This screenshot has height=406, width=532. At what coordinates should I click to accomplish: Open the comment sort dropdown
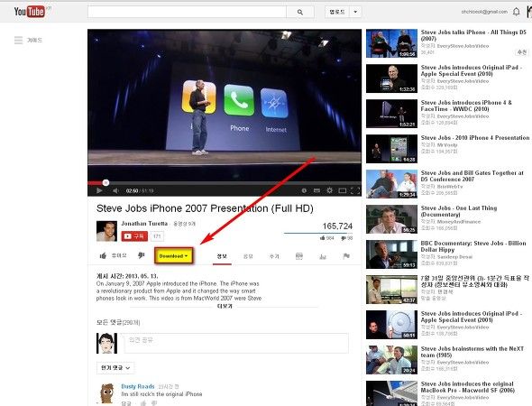(x=115, y=367)
